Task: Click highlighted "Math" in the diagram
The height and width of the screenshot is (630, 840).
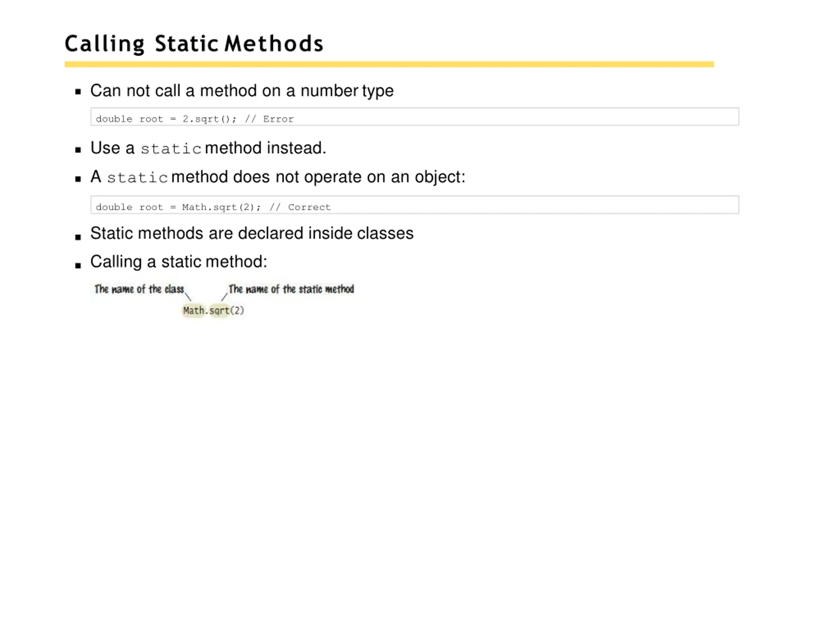Action: [193, 311]
